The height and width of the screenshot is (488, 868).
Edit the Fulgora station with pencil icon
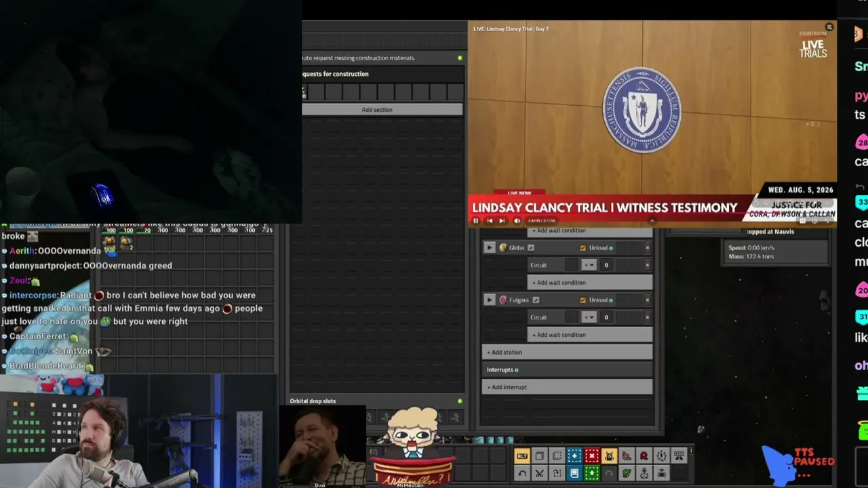[x=536, y=300]
